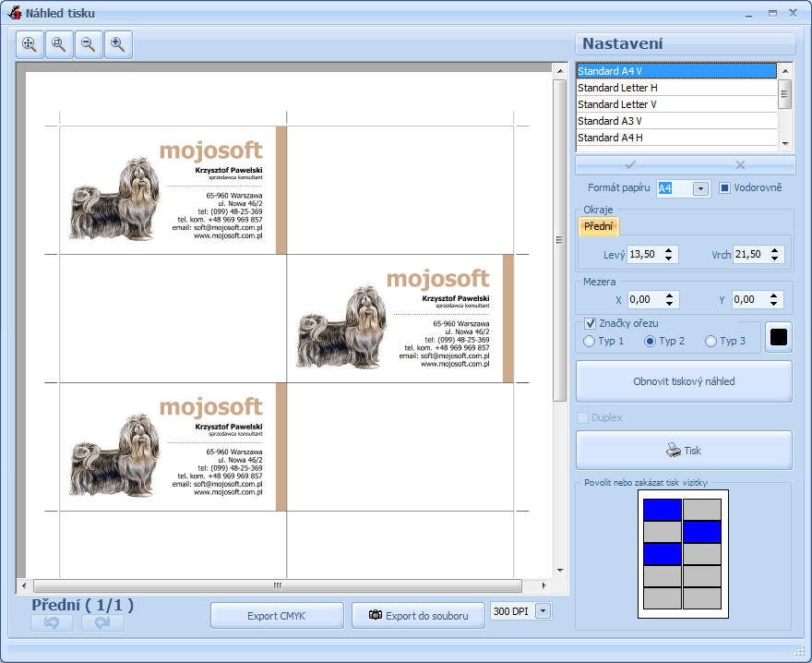The image size is (812, 663).
Task: Increase Levý margin with up arrow
Action: [669, 250]
